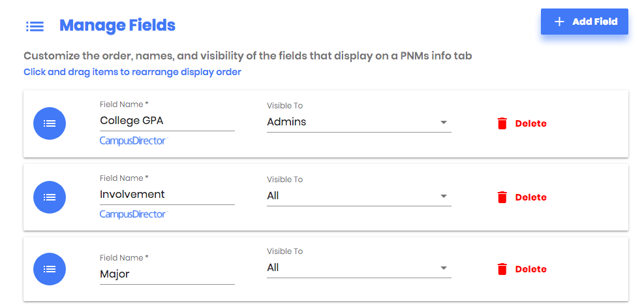Click the list icon beside Manage Fields heading
The height and width of the screenshot is (305, 644).
tap(35, 26)
